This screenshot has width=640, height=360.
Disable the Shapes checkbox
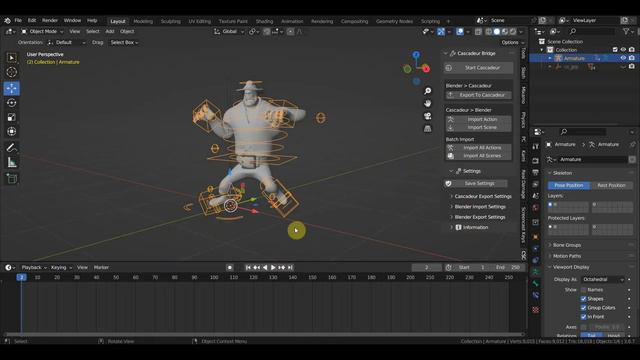point(584,299)
